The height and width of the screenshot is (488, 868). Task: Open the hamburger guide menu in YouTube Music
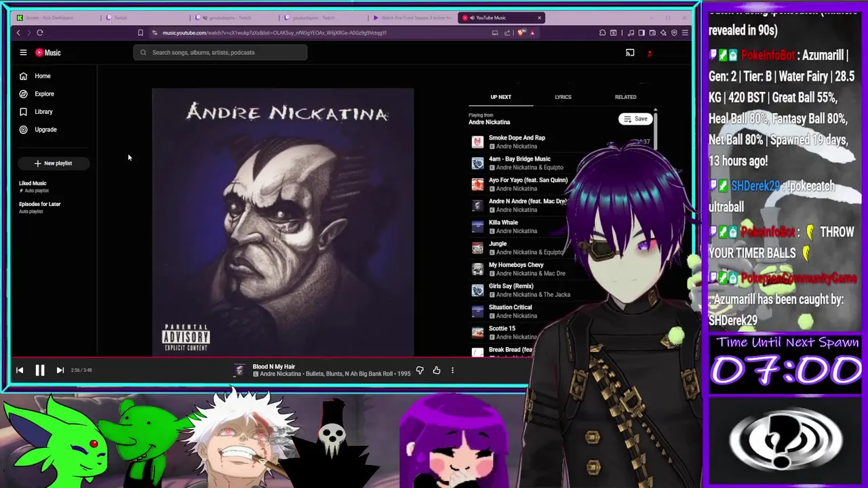pos(23,52)
